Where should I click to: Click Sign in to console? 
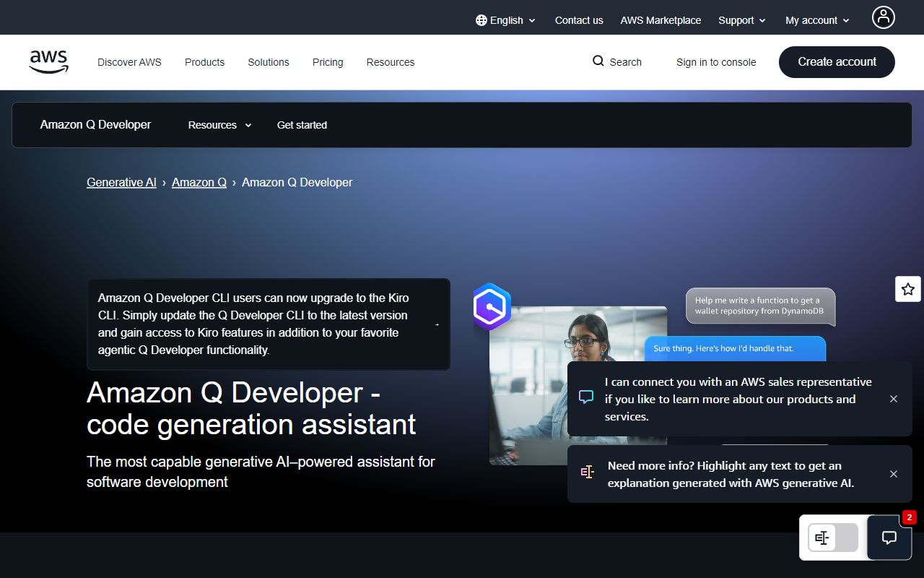[x=716, y=62]
